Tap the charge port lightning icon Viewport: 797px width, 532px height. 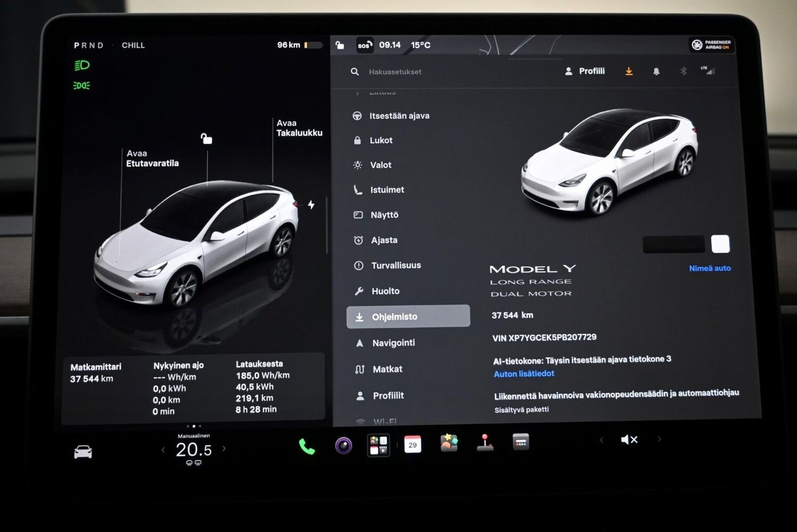coord(311,204)
